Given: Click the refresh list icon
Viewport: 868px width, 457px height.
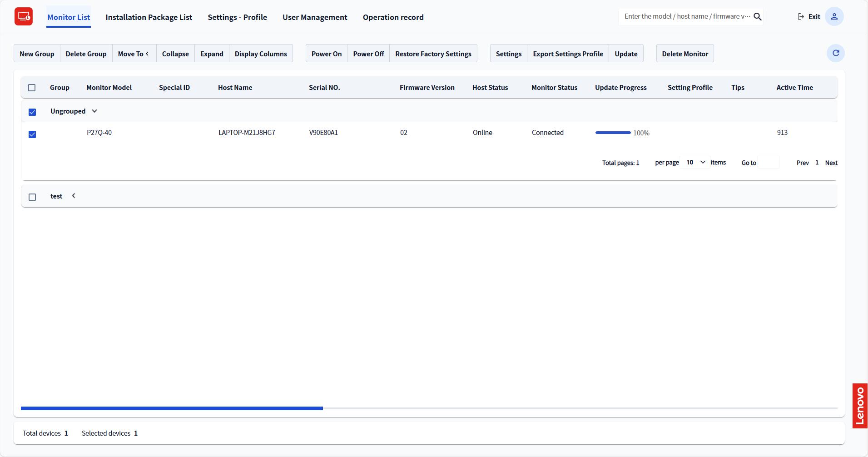Looking at the screenshot, I should click(835, 53).
